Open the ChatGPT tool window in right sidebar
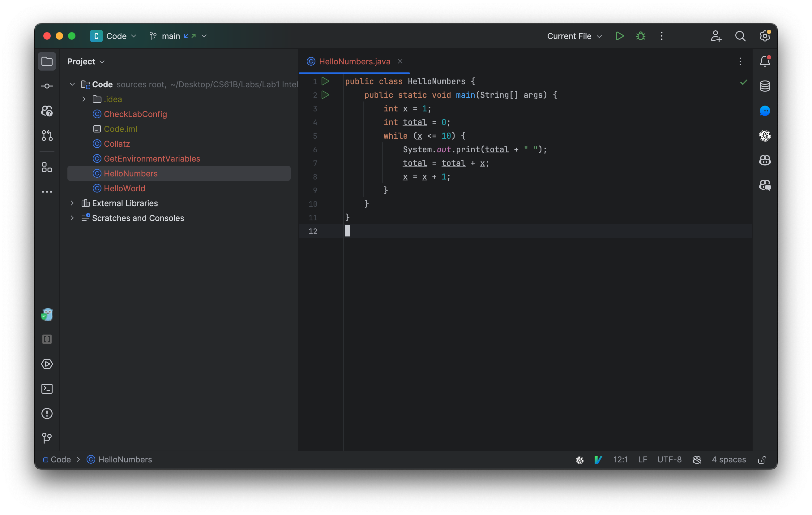 click(765, 136)
